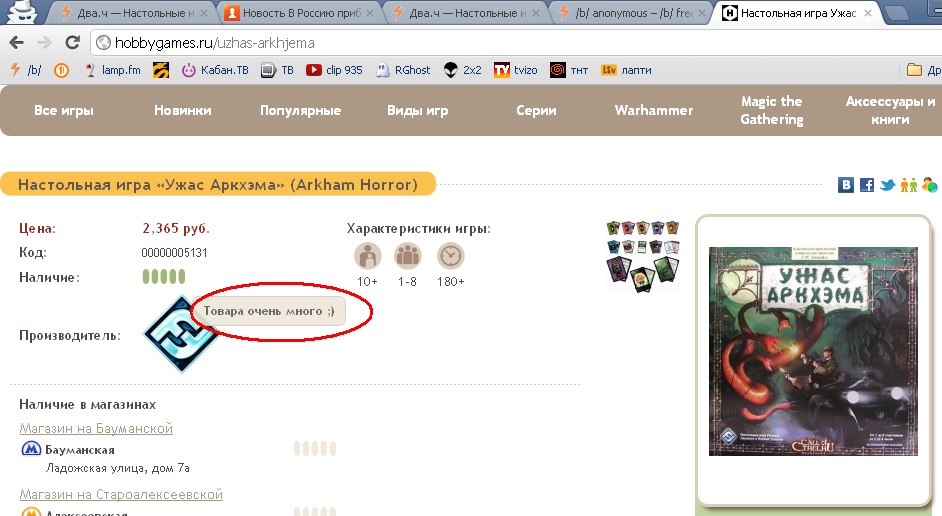942x516 pixels.
Task: Click the Товара очень много tooltip
Action: (x=269, y=311)
